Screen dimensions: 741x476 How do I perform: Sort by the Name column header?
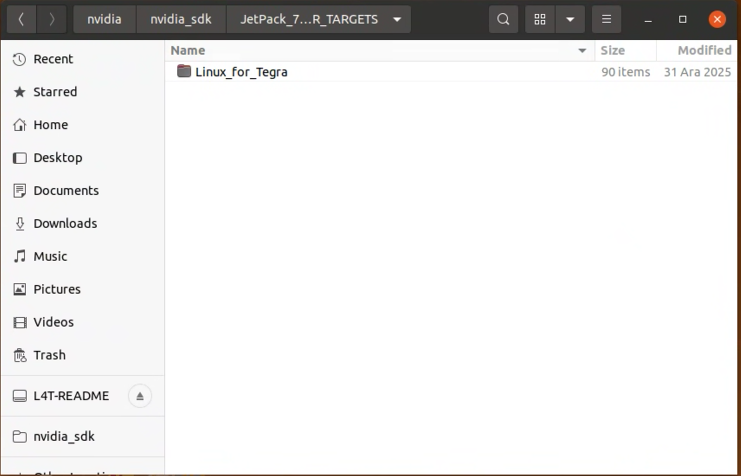pos(379,51)
